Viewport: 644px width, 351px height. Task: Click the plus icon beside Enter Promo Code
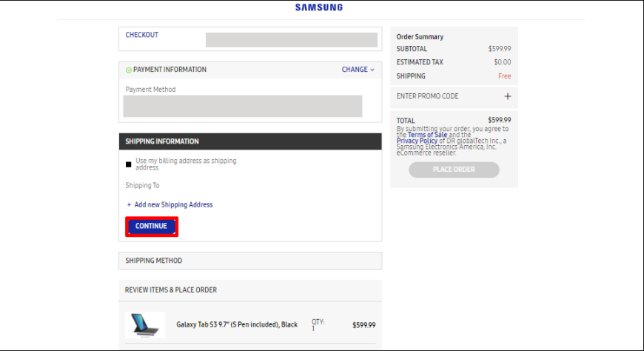pos(508,96)
